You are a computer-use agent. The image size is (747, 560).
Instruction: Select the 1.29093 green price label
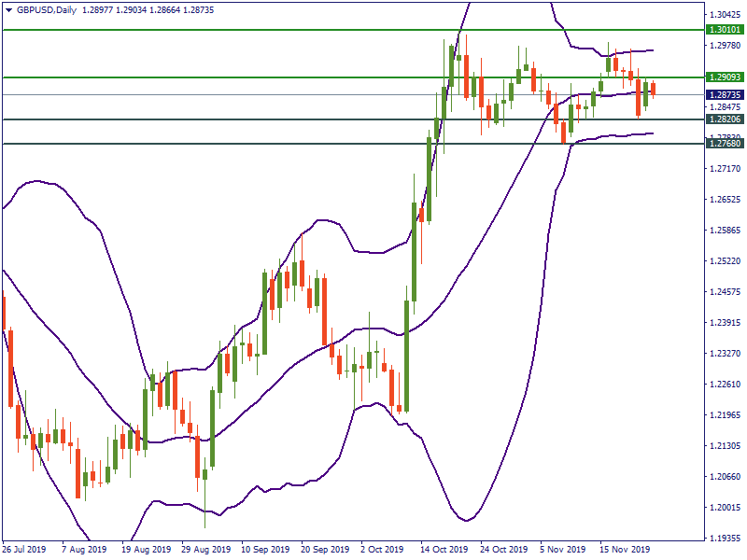tap(725, 77)
